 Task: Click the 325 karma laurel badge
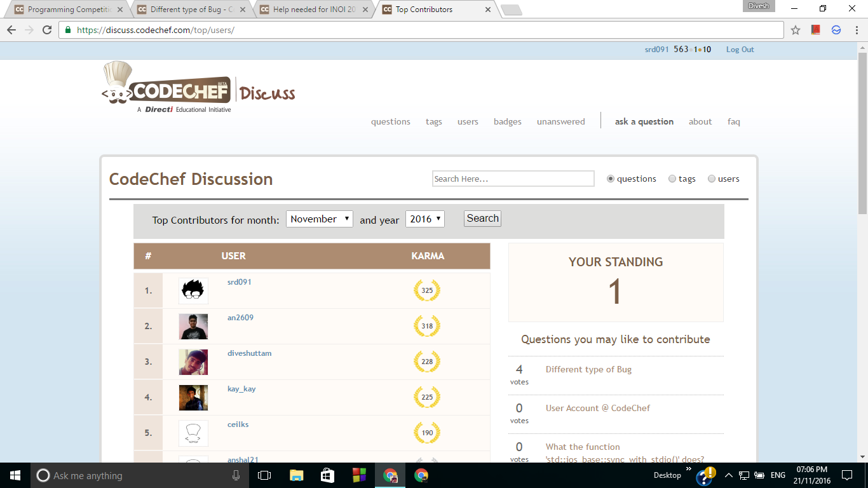427,290
